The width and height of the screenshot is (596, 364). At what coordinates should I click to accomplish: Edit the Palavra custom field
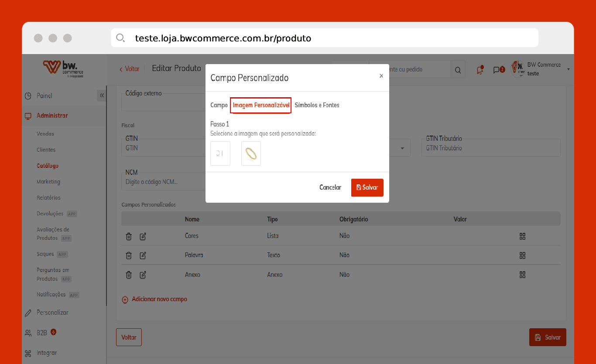pyautogui.click(x=143, y=255)
